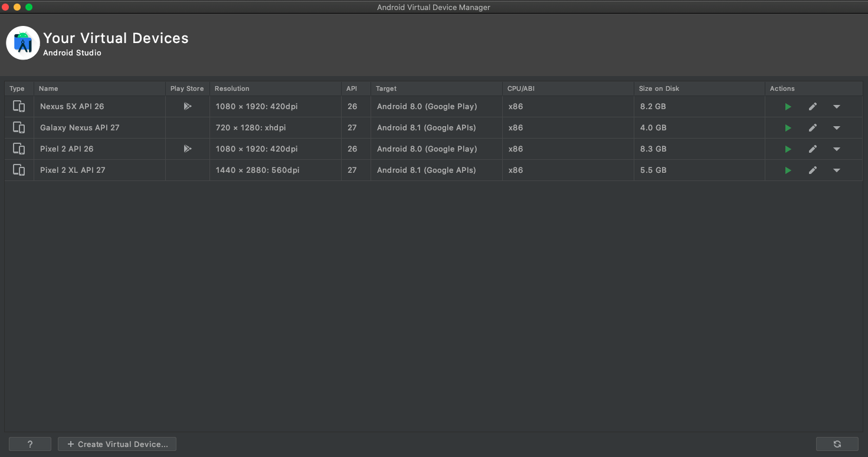The width and height of the screenshot is (868, 457).
Task: Open more actions for Nexus 5X API 26
Action: [837, 107]
